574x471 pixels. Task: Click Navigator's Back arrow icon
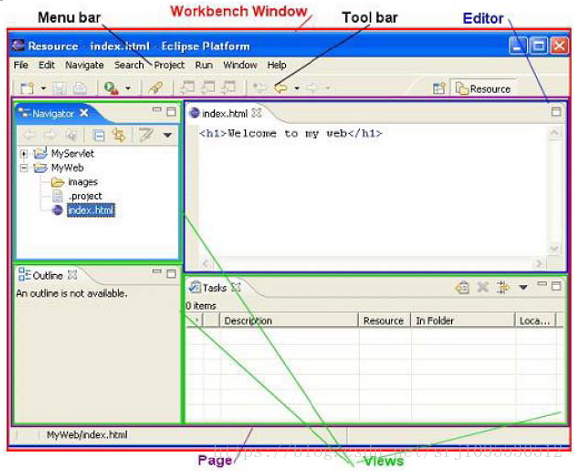coord(30,135)
